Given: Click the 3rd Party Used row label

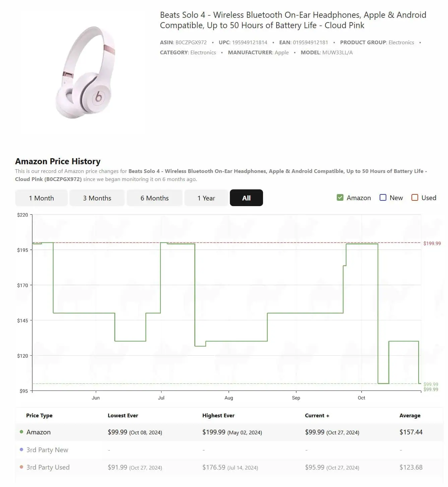Looking at the screenshot, I should tap(48, 468).
